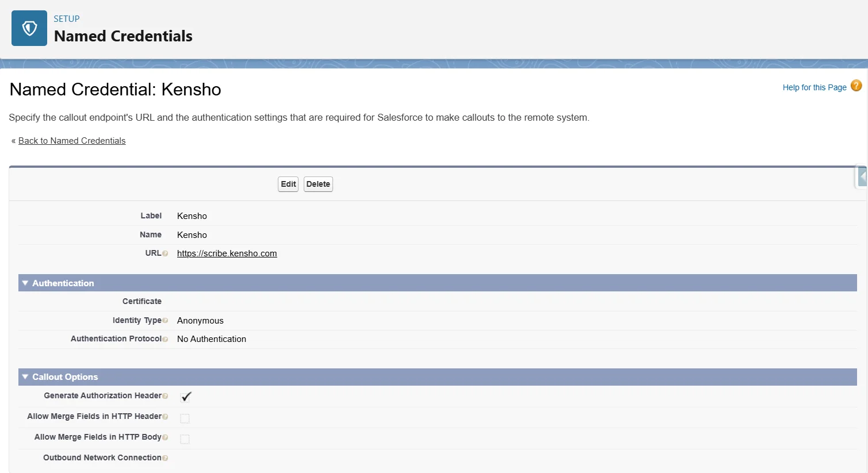Click the Generate Authorization Header info icon
Image resolution: width=868 pixels, height=473 pixels.
165,396
